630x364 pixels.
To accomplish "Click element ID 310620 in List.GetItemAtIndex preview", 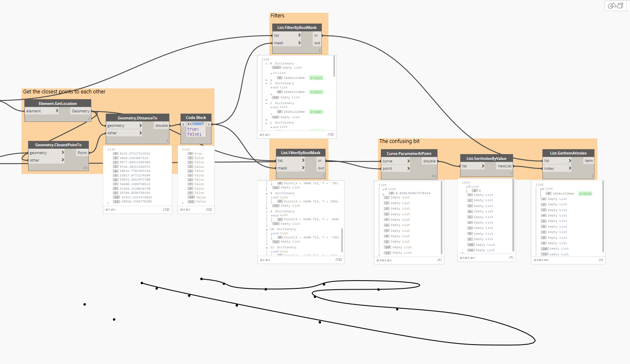I will (585, 194).
